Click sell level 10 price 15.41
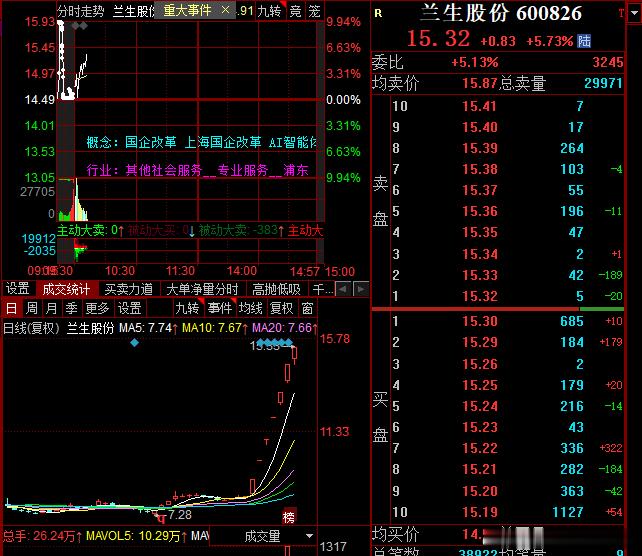This screenshot has width=642, height=556. [479, 106]
